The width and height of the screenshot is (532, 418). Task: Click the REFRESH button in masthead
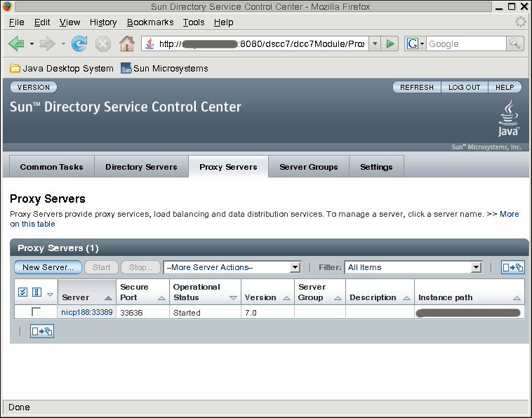point(417,87)
